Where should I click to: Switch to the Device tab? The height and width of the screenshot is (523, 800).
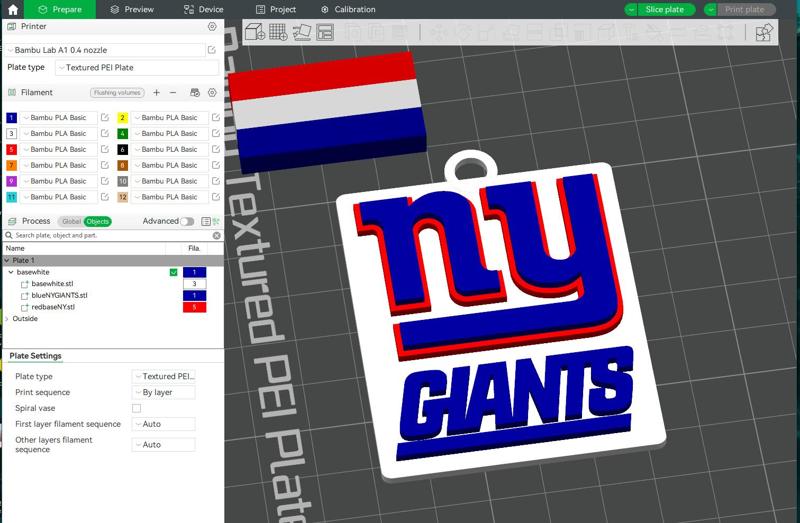pyautogui.click(x=204, y=9)
